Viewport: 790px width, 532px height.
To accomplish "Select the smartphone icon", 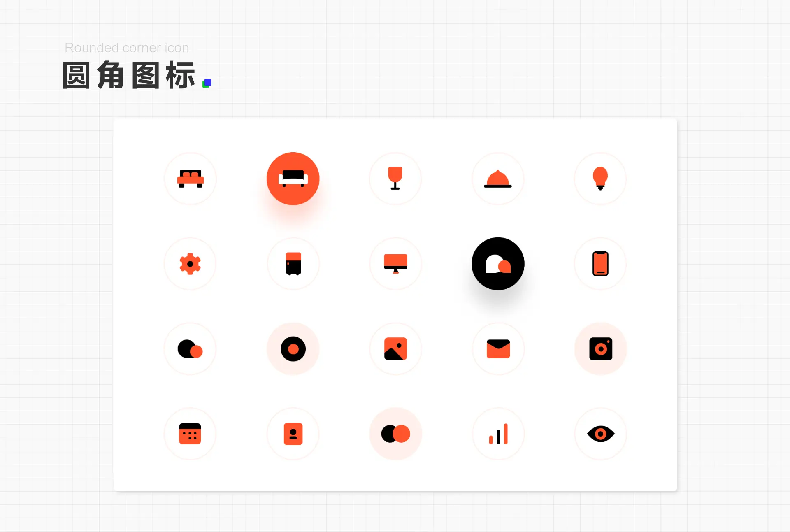I will tap(600, 264).
